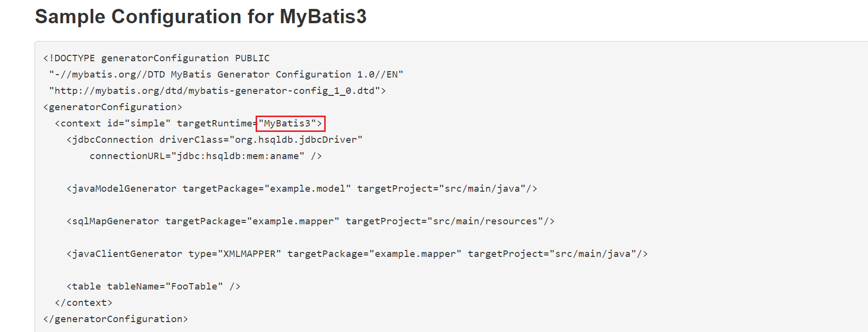Click the example.model targetPackage value
Viewport: 868px width, 332px height.
tap(307, 189)
